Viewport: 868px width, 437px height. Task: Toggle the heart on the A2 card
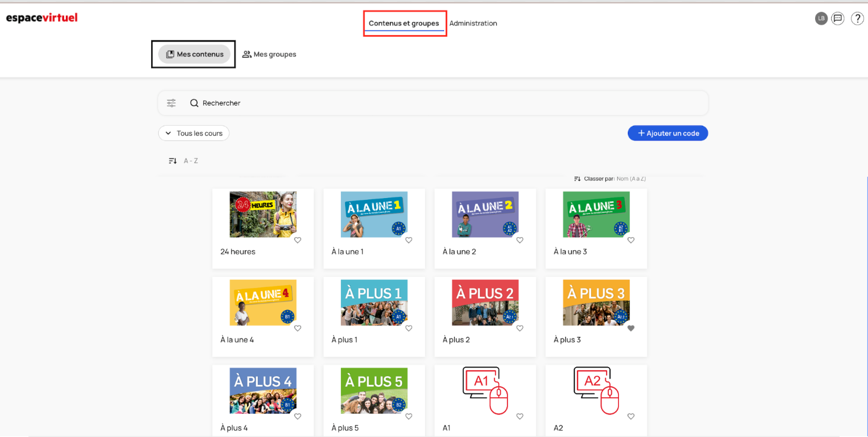pyautogui.click(x=631, y=416)
